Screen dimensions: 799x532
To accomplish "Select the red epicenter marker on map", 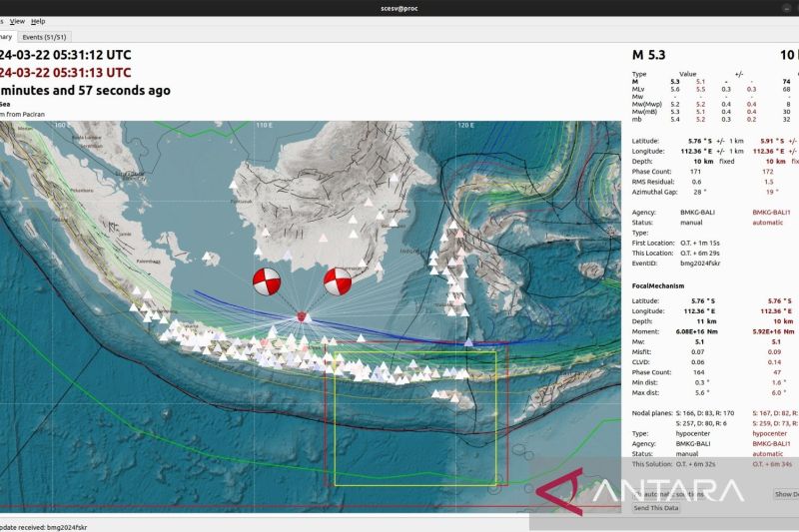I will pos(302,317).
